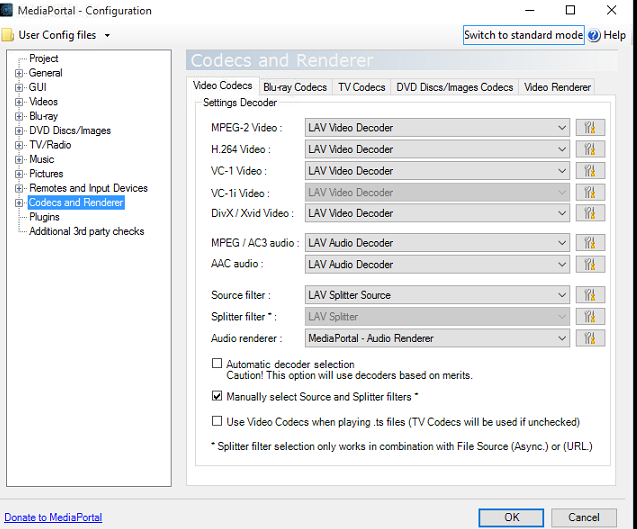Switch to the Blu-ray Codecs tab
This screenshot has height=529, width=637.
295,87
